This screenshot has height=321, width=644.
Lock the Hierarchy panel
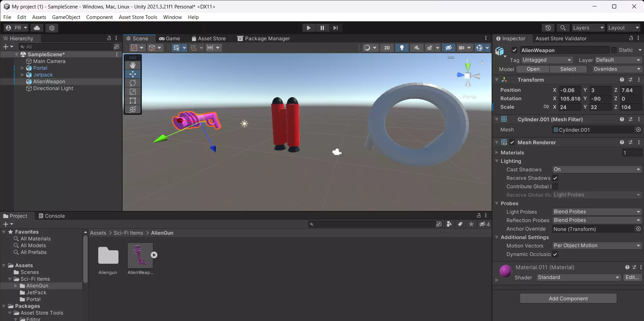109,38
